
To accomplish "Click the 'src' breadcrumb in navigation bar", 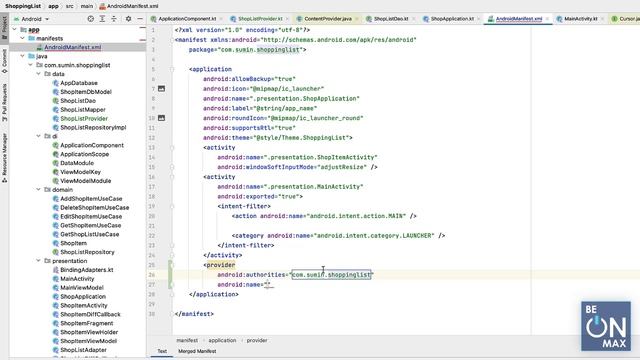I will tap(70, 6).
